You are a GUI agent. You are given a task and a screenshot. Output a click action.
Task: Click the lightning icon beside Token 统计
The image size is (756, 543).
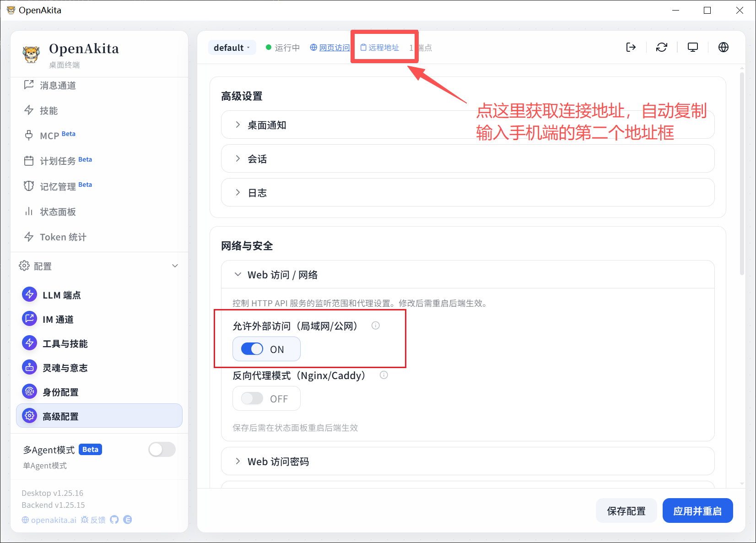(x=29, y=237)
